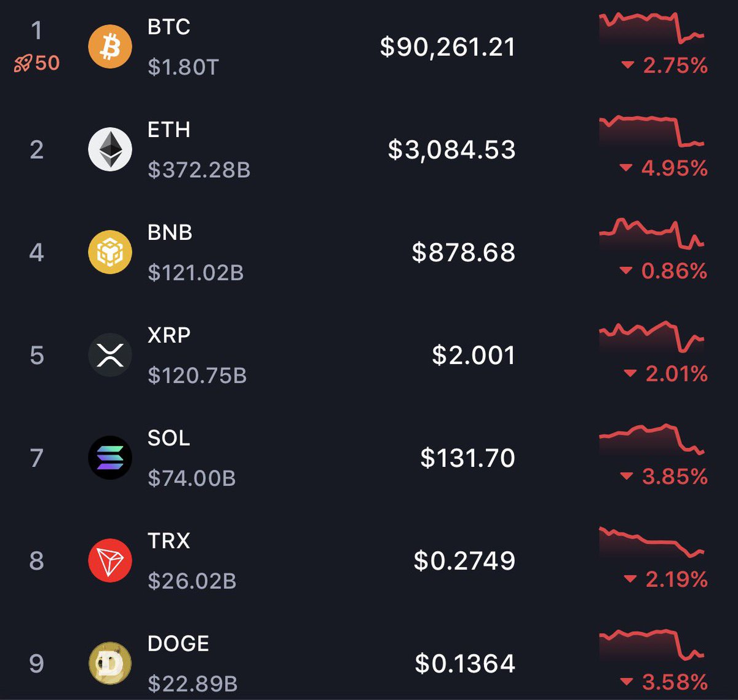The image size is (738, 700).
Task: View the TRX sparkline chart
Action: (x=651, y=541)
